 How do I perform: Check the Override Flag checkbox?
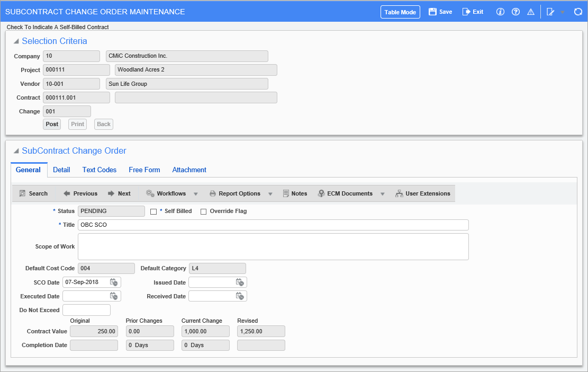pos(204,212)
